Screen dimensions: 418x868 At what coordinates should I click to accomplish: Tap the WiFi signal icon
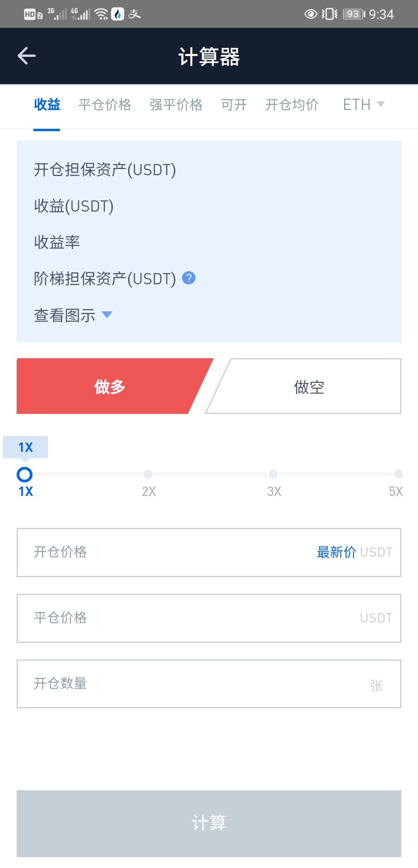(101, 14)
